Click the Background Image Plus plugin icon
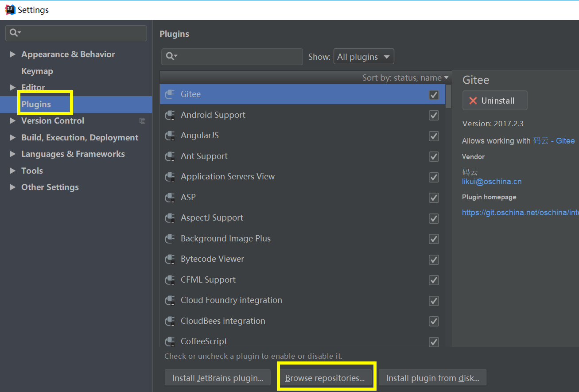The width and height of the screenshot is (579, 392). tap(170, 239)
